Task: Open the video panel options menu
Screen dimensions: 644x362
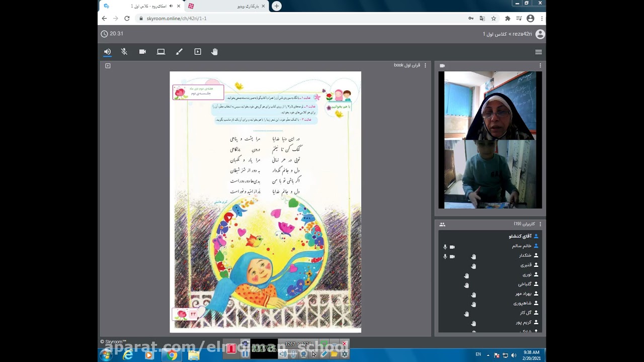Action: coord(540,65)
